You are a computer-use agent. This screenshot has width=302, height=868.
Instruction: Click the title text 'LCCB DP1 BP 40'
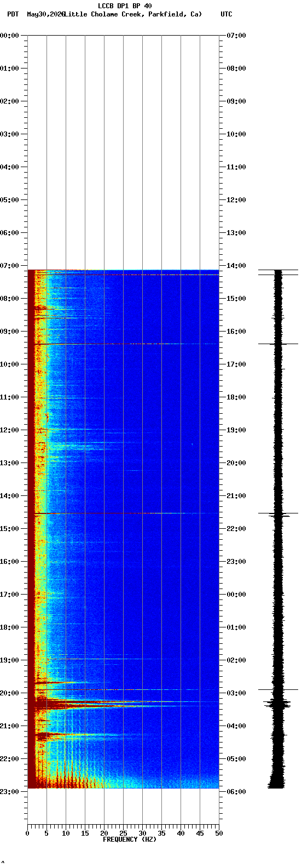point(125,6)
